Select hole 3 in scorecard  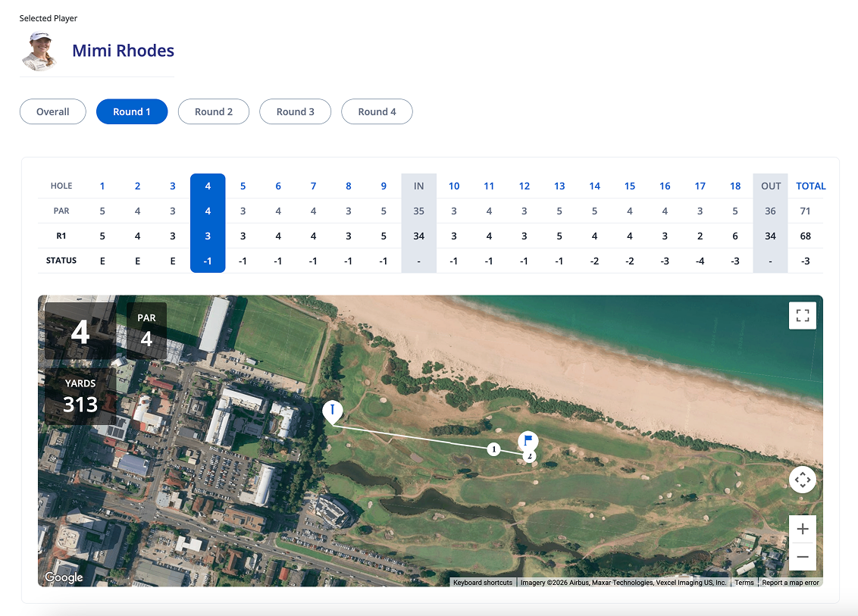172,186
